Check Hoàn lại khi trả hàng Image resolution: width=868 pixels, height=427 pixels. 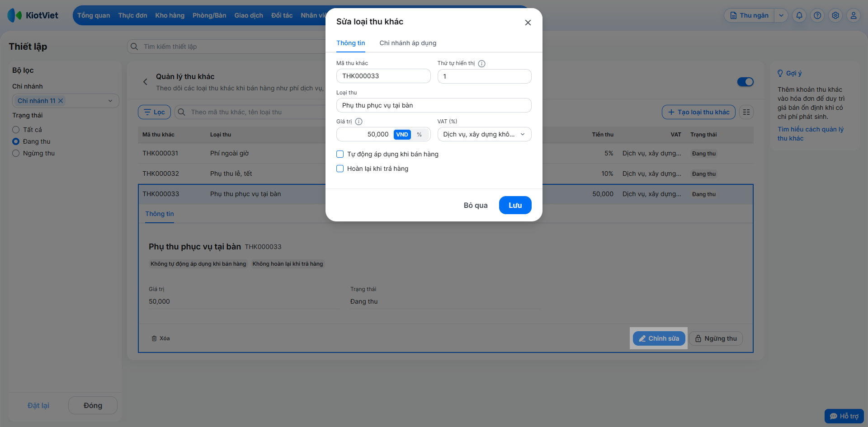(x=340, y=169)
